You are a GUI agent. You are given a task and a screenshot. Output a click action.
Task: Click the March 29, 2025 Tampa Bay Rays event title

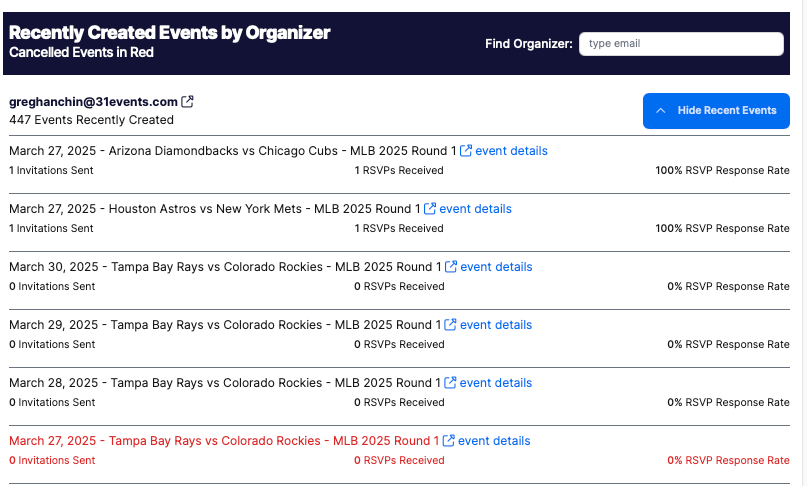[x=225, y=325]
